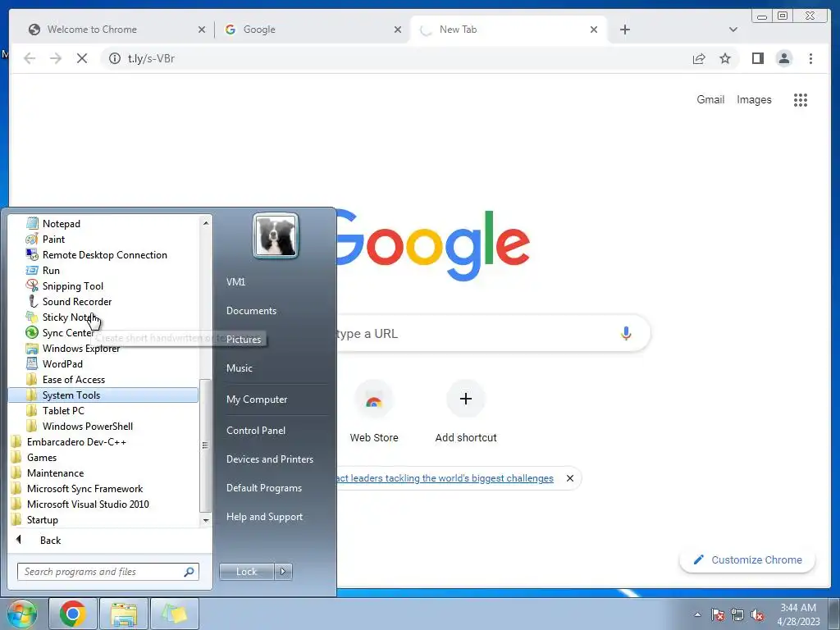Open Sync Center

click(67, 332)
